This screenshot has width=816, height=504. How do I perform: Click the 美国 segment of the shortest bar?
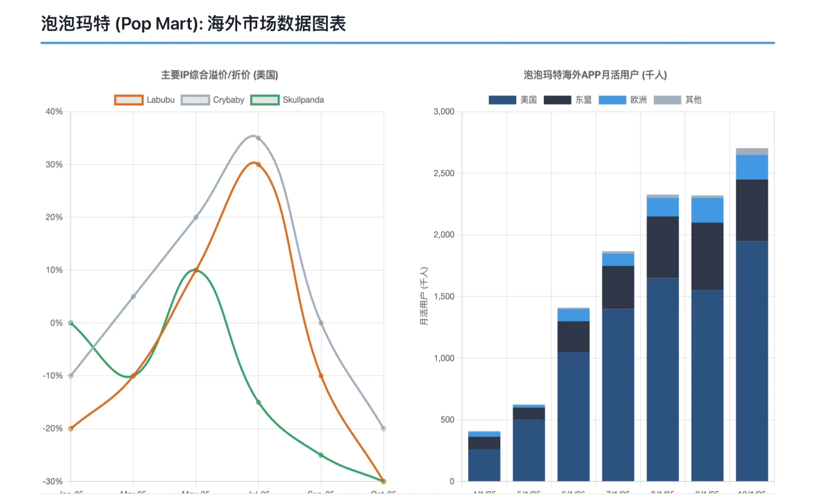pyautogui.click(x=484, y=465)
